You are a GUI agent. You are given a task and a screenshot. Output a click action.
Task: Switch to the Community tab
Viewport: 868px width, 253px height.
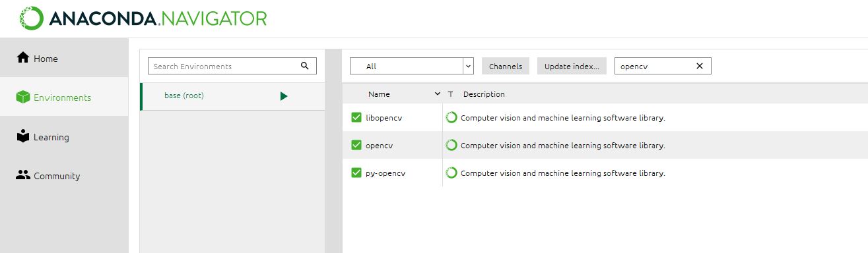[64, 175]
